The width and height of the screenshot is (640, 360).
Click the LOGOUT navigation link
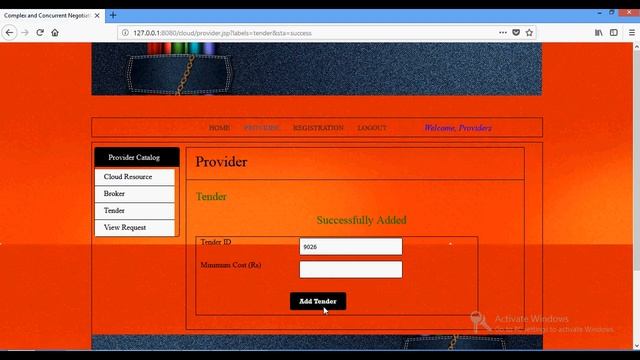click(x=372, y=128)
